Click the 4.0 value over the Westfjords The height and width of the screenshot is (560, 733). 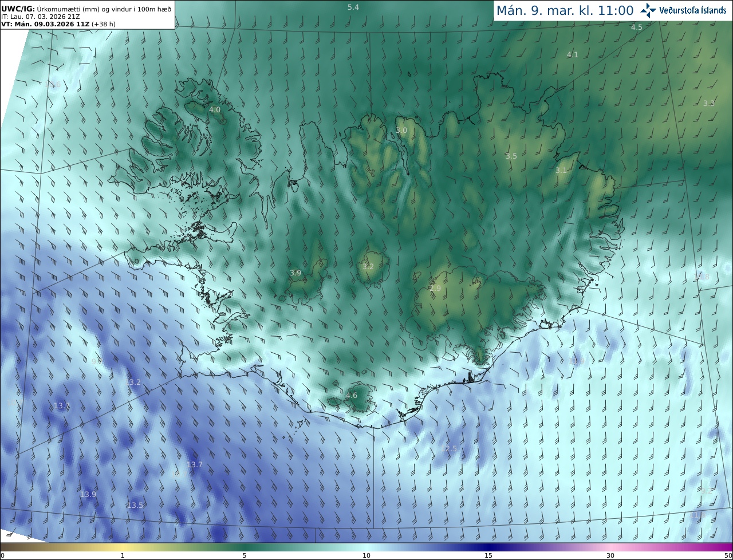point(215,109)
